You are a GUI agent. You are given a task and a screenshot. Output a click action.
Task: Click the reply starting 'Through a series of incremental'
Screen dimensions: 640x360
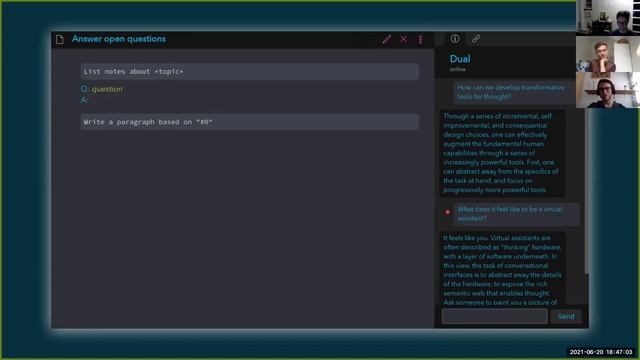(x=502, y=153)
